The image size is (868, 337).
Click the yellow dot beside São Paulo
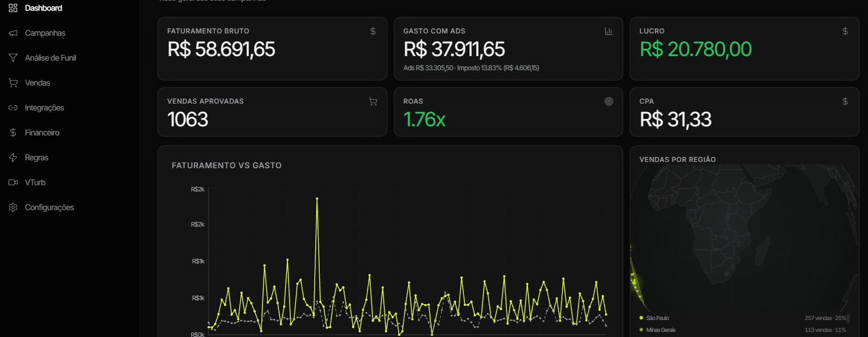(641, 318)
